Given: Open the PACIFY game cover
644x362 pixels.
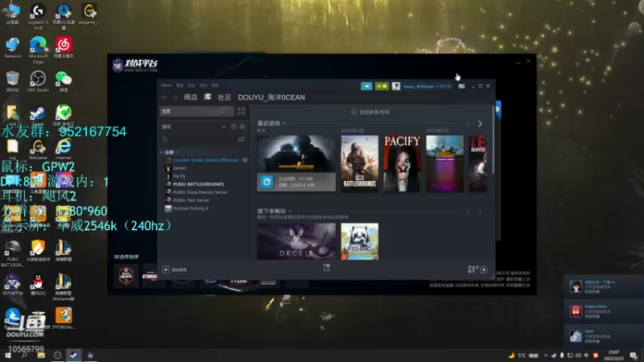Looking at the screenshot, I should point(402,163).
